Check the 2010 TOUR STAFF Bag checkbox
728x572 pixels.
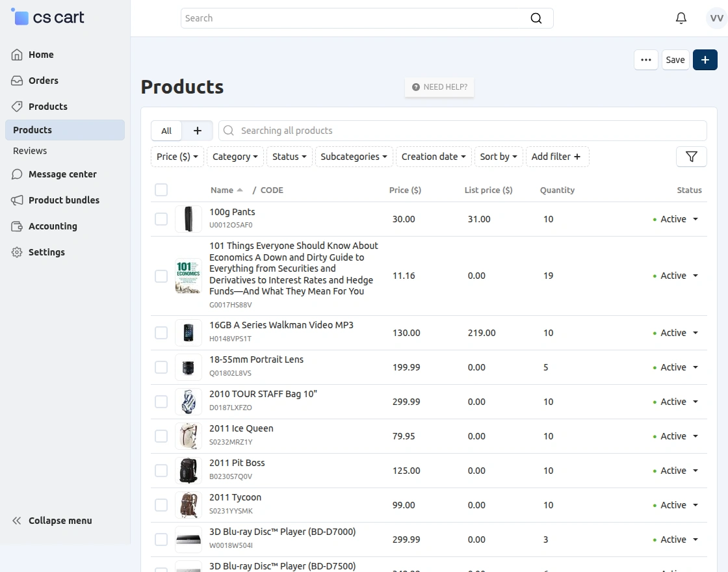(x=161, y=402)
